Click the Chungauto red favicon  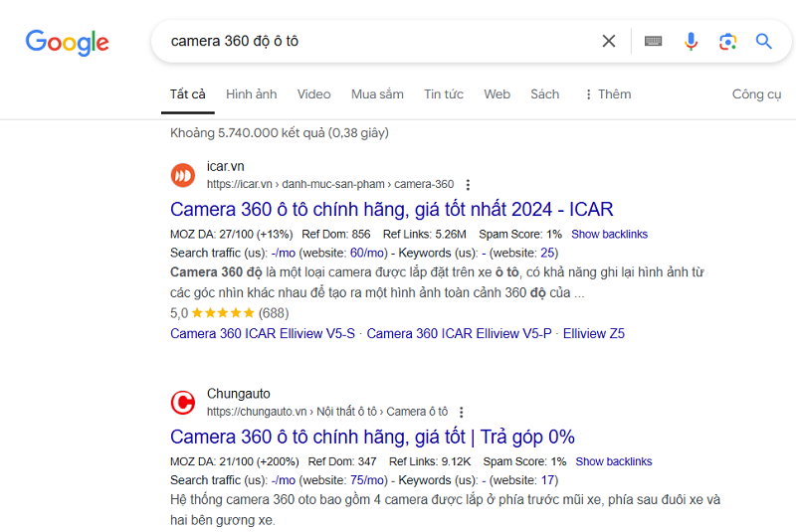(183, 403)
